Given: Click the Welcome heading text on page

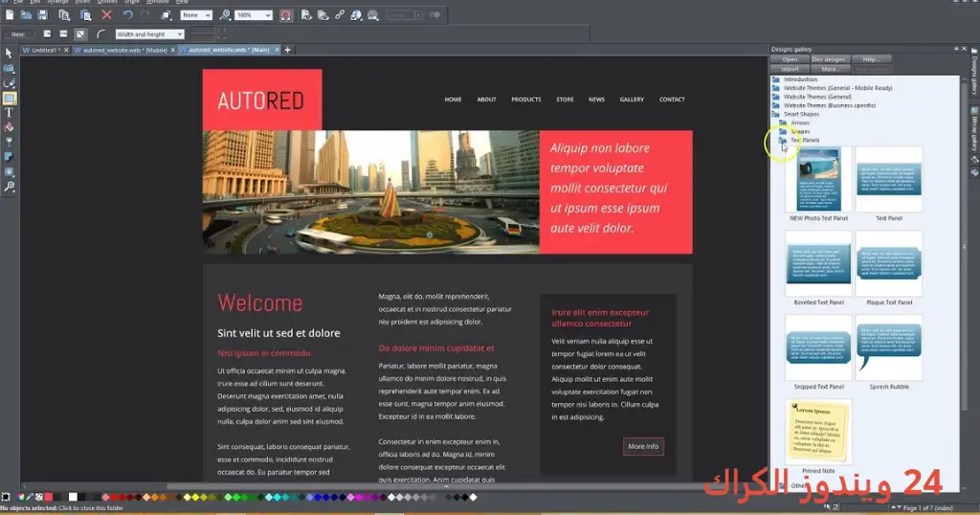Looking at the screenshot, I should coord(260,303).
